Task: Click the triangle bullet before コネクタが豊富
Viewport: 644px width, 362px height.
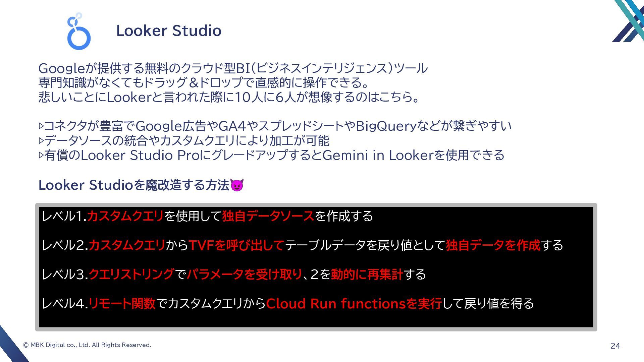Action: click(x=41, y=126)
